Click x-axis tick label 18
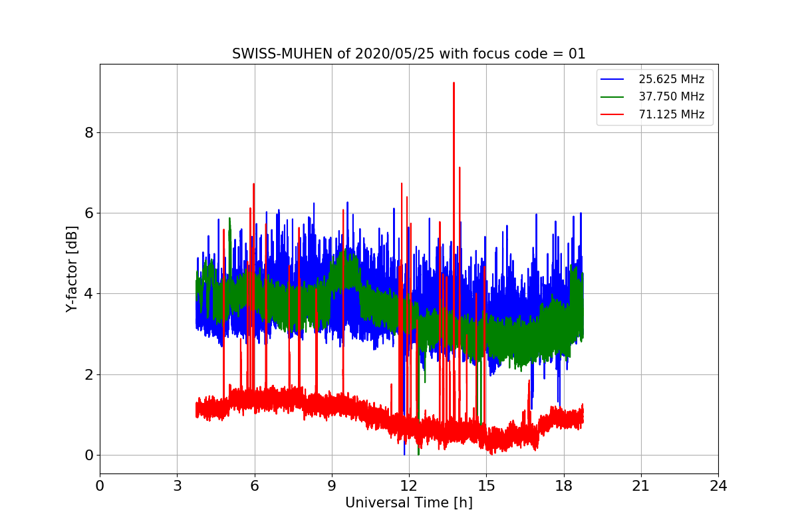This screenshot has width=798, height=532. 563,486
